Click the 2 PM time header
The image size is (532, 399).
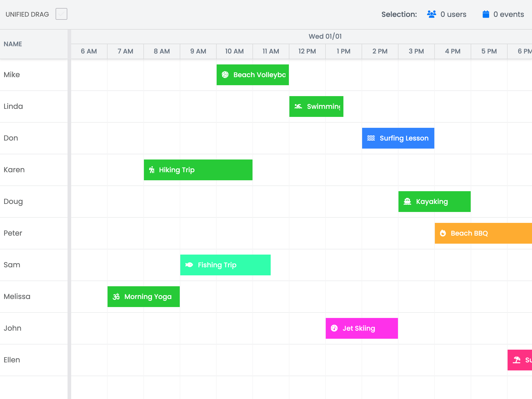pos(380,51)
